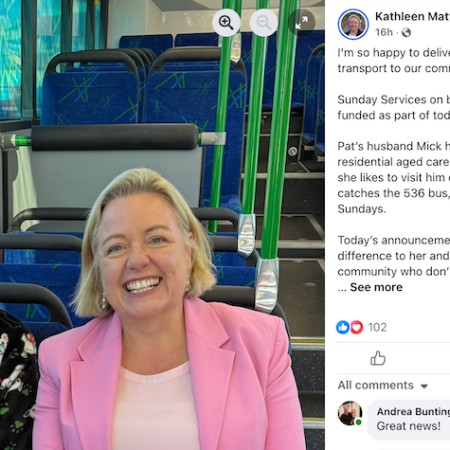The image size is (450, 450).
Task: Open the All comments filter dropdown
Action: pos(383,385)
